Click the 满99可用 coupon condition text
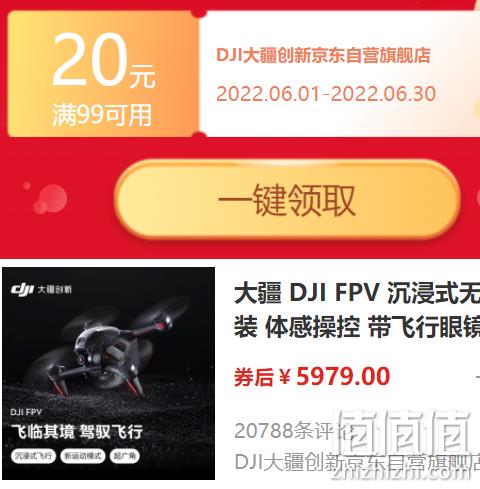Image resolution: width=480 pixels, height=489 pixels. coord(102,115)
